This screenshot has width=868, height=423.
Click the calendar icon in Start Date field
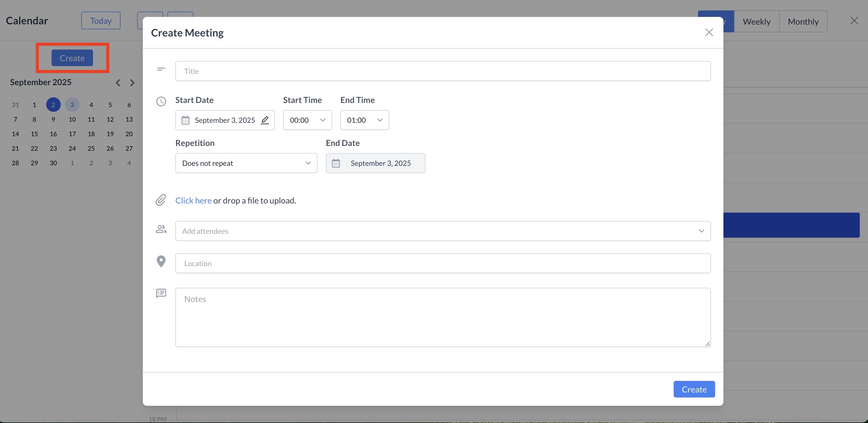[185, 120]
